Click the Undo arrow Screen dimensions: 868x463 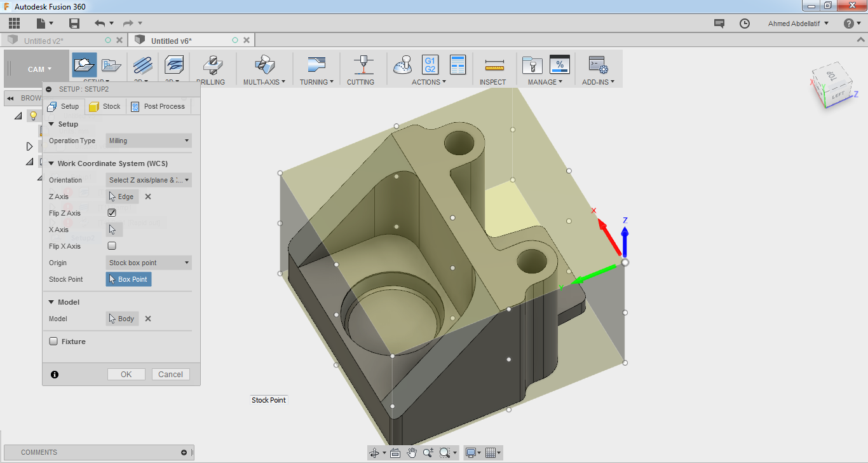(100, 24)
